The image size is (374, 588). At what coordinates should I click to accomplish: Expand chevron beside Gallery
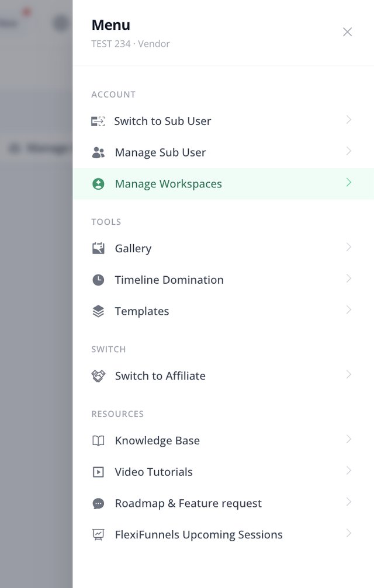[348, 247]
